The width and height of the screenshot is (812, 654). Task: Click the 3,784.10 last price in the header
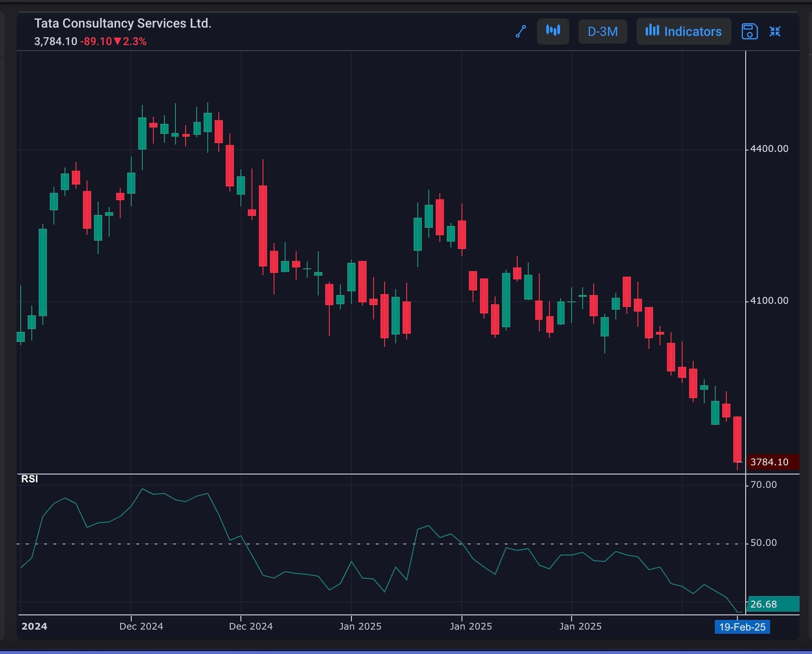(x=56, y=41)
